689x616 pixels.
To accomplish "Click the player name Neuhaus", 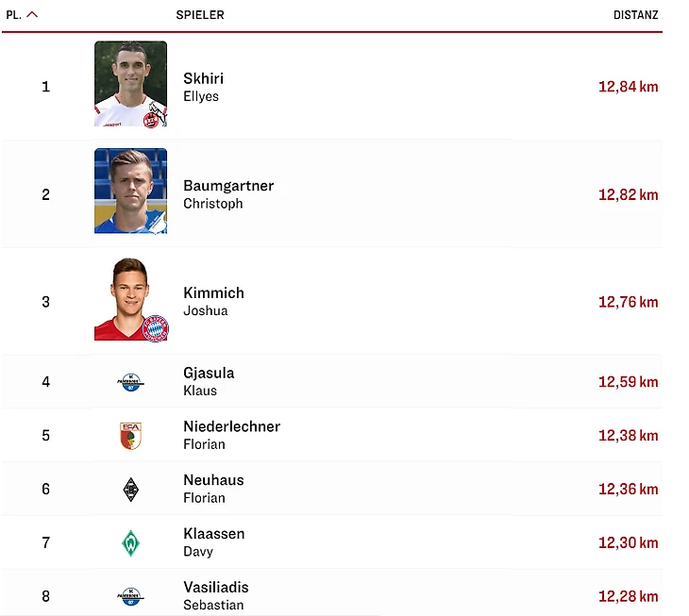I will click(211, 480).
